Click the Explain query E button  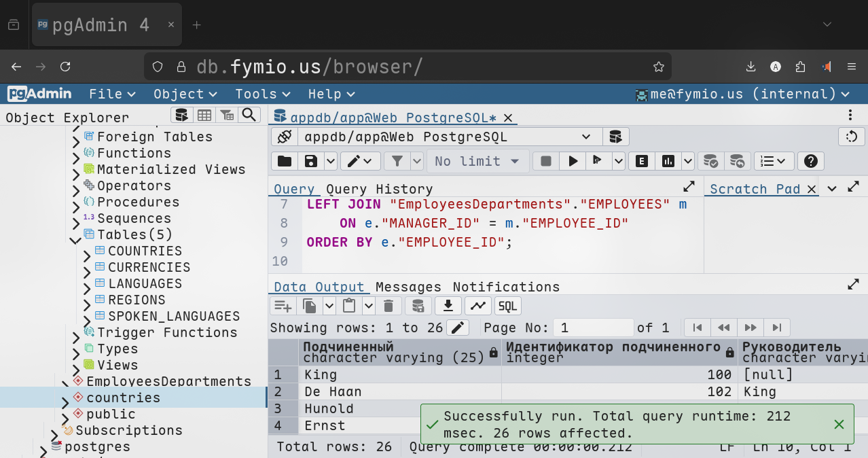(x=641, y=161)
